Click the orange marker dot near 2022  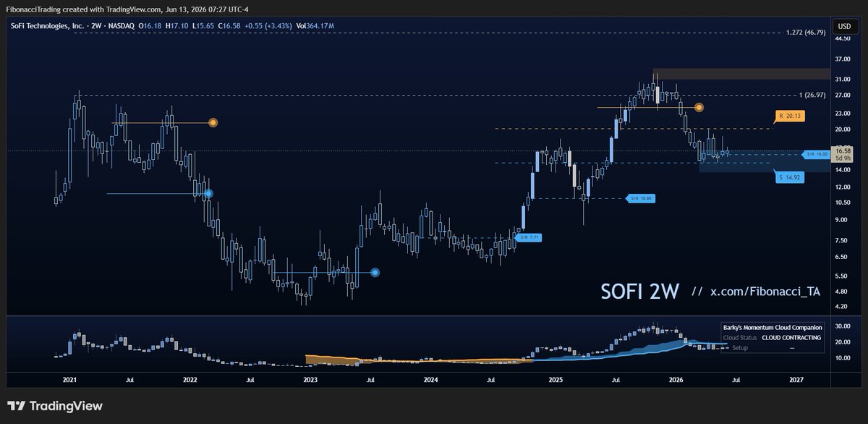pyautogui.click(x=213, y=123)
